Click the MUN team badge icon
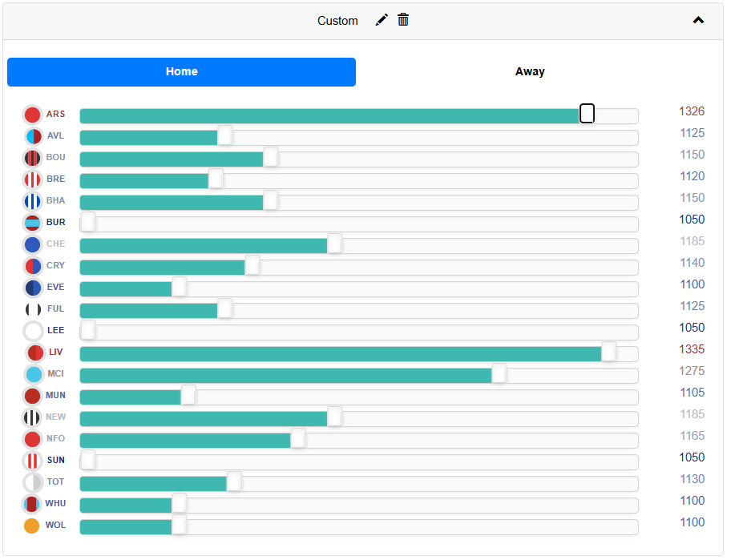 [32, 396]
